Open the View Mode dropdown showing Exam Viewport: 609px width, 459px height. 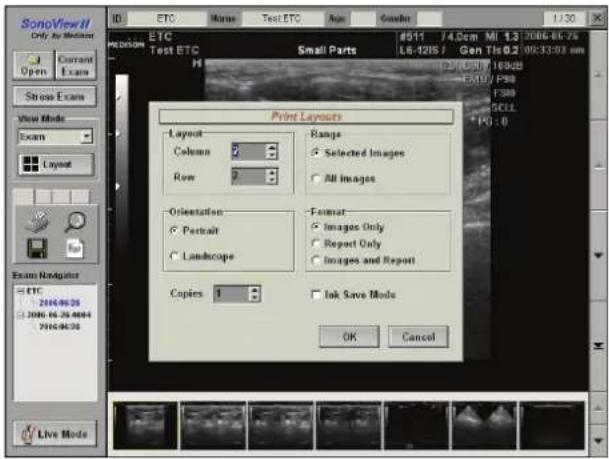[55, 137]
